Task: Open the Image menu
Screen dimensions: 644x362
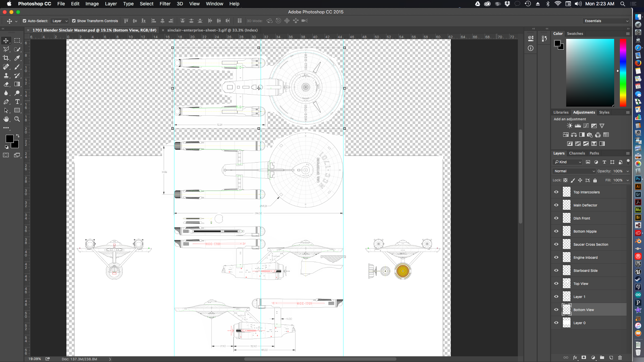Action: pos(92,4)
